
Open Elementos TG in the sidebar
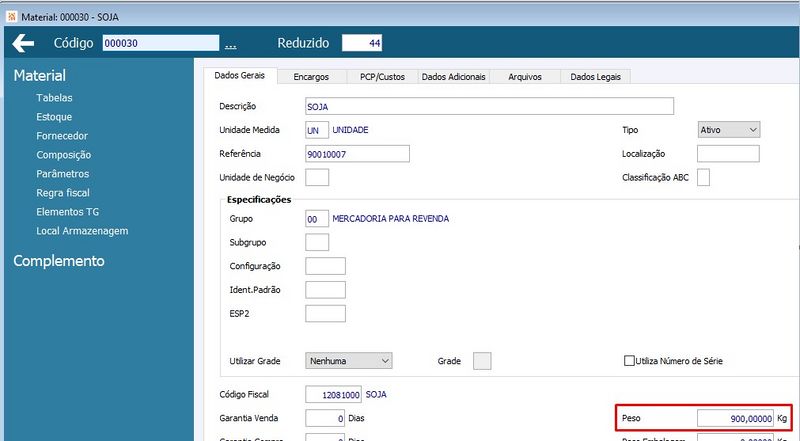(67, 212)
